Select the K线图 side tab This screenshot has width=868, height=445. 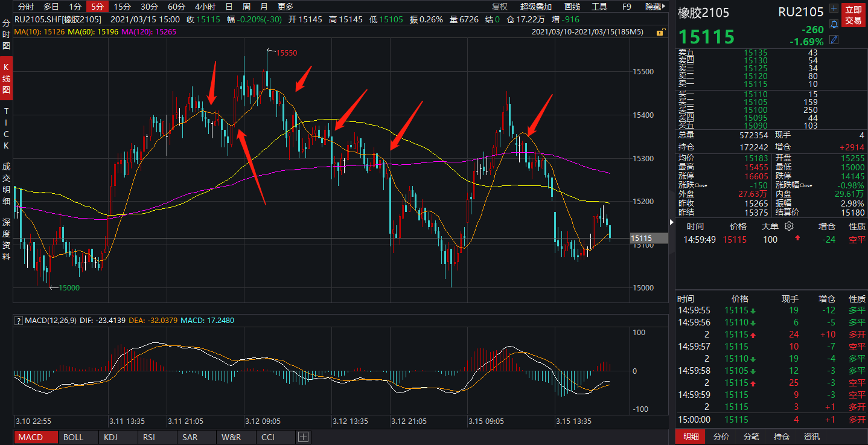click(7, 78)
